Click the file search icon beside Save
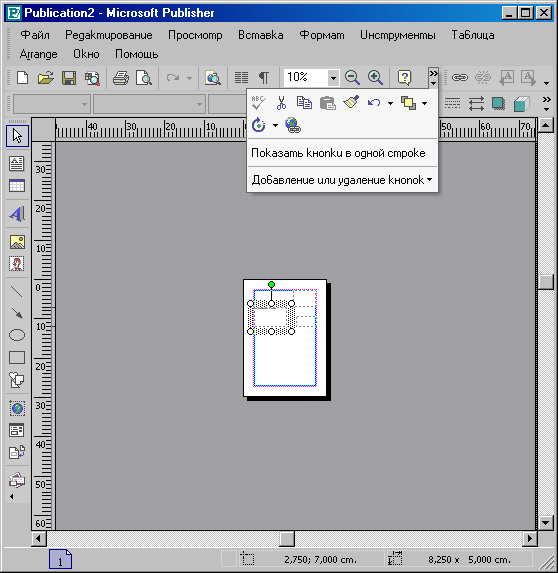Screen dimensions: 558x573 (92, 78)
